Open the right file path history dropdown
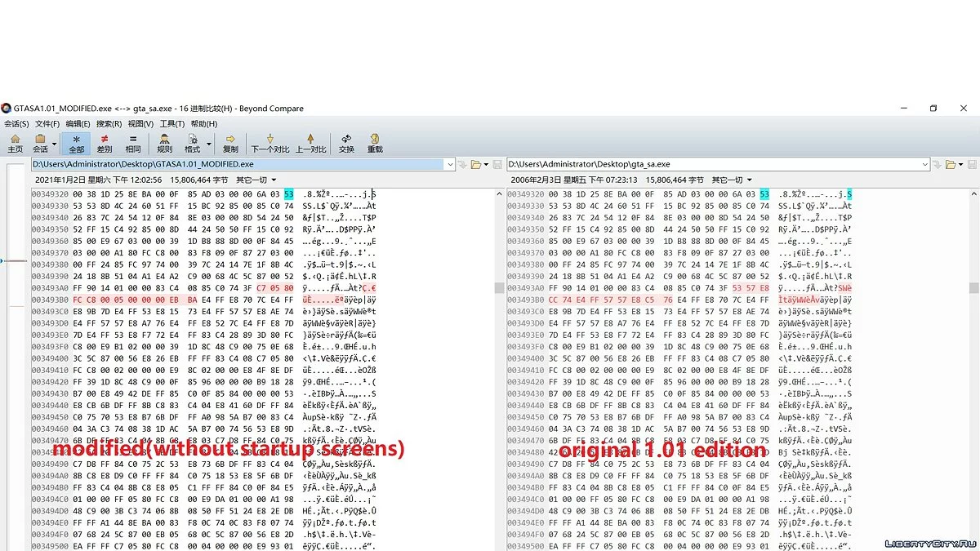 pyautogui.click(x=925, y=164)
